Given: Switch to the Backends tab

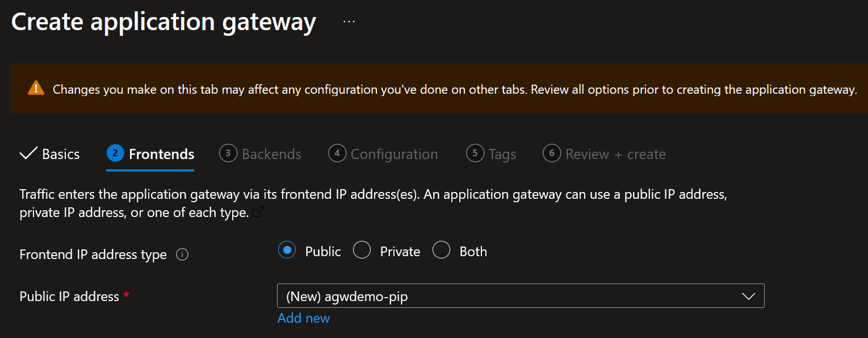Looking at the screenshot, I should 271,154.
